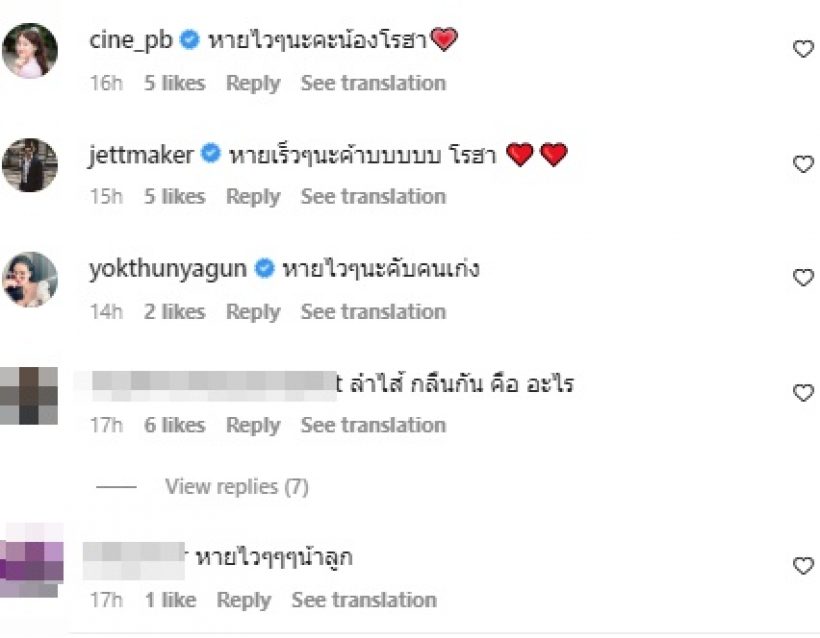
Task: Like the cine_pb comment with heart icon
Action: click(803, 49)
